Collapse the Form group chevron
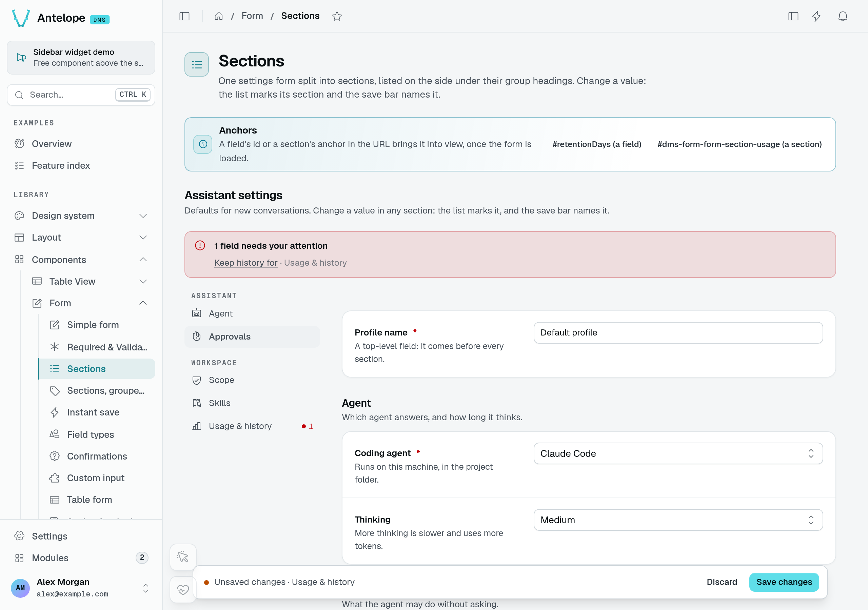This screenshot has height=610, width=868. [143, 303]
